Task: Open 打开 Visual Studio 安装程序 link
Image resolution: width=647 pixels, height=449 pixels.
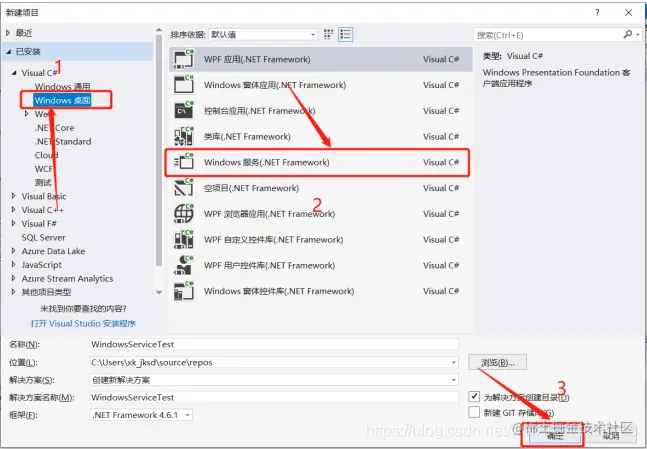Action: [x=83, y=324]
